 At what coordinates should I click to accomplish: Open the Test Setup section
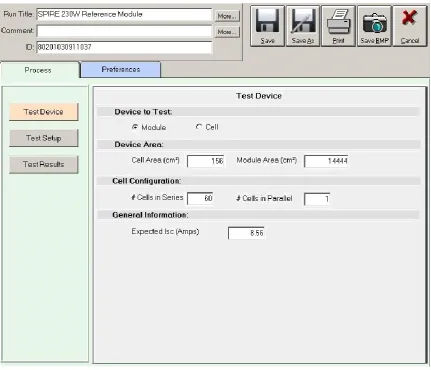44,138
